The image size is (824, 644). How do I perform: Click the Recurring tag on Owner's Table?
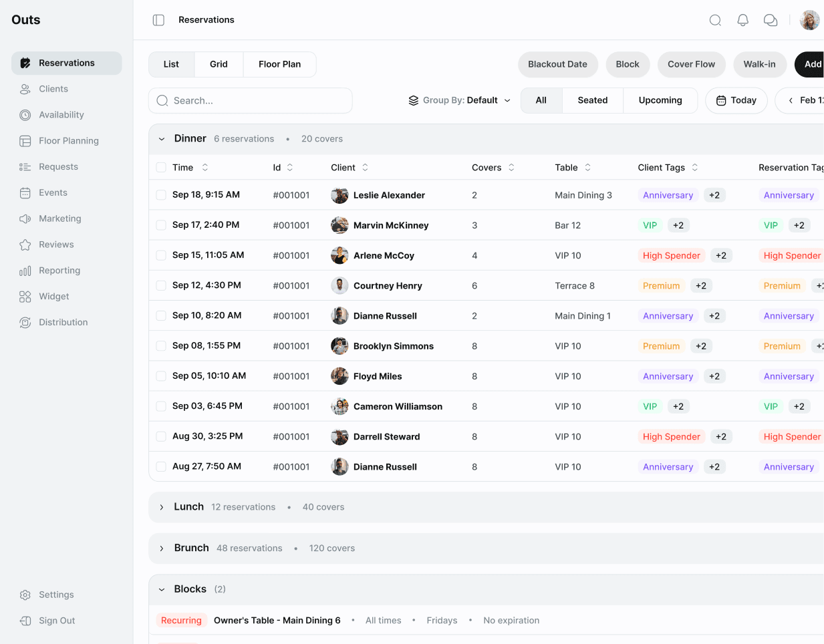pyautogui.click(x=181, y=621)
